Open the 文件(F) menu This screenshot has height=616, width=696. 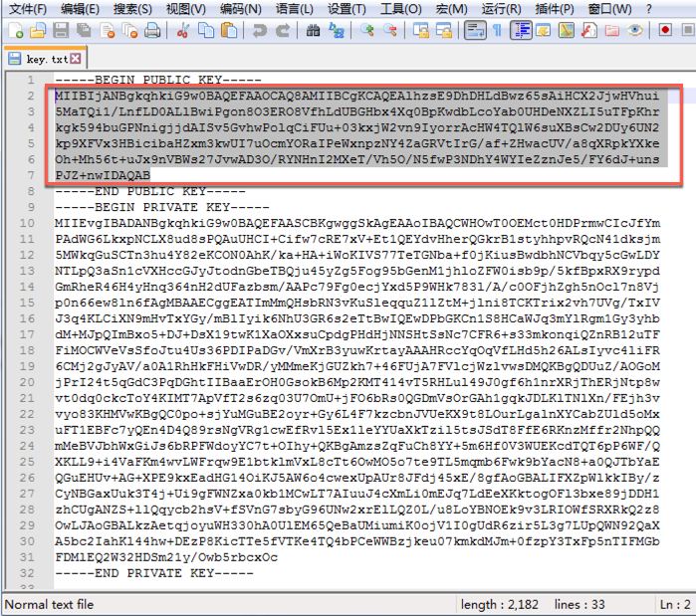pos(28,8)
